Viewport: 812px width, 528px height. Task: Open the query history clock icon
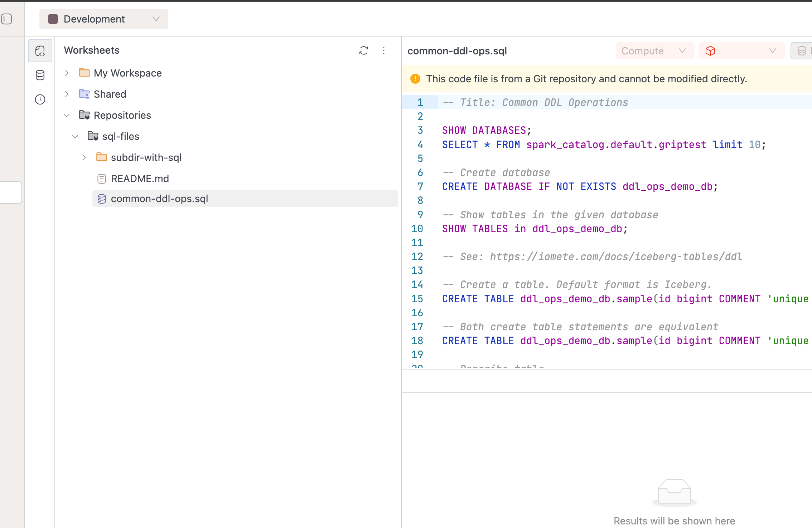[x=40, y=99]
